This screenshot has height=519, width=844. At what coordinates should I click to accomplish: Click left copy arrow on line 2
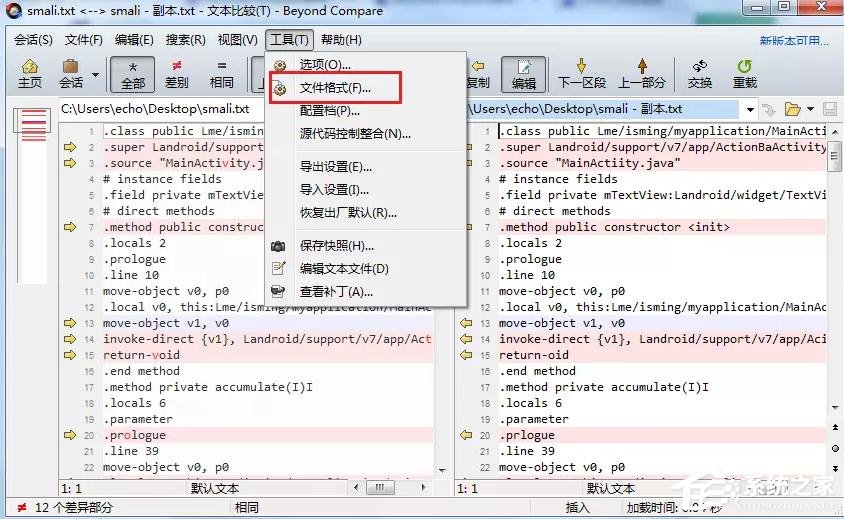coord(70,147)
